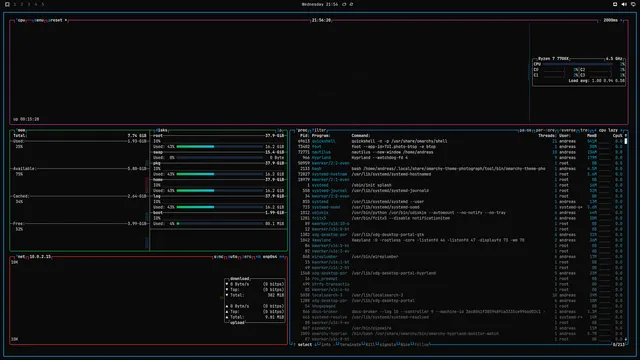This screenshot has width=640, height=360.
Task: Click the MemB column header
Action: pyautogui.click(x=592, y=136)
